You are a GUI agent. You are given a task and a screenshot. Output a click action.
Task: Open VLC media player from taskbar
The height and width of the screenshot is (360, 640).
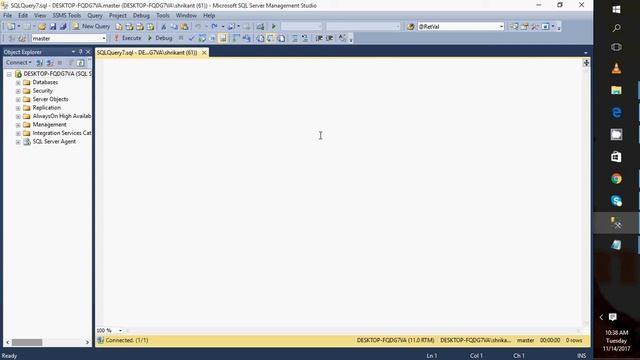[616, 68]
